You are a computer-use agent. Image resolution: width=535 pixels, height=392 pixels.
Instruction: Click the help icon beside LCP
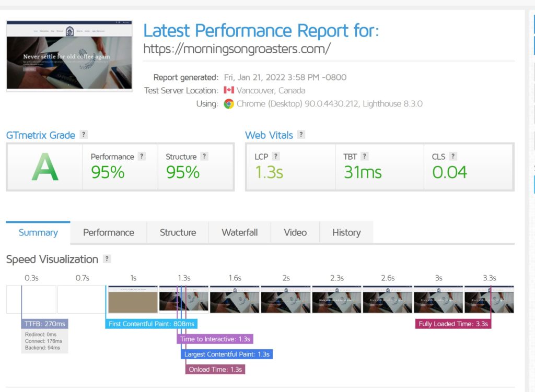point(276,156)
